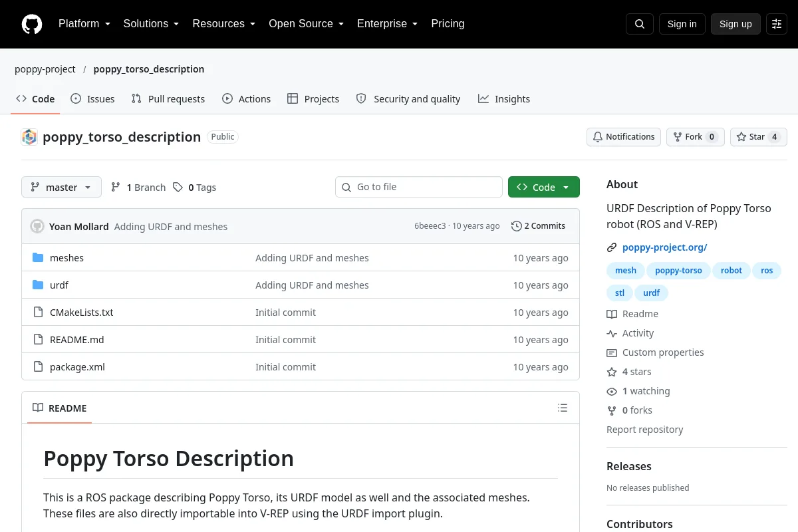Screen dimensions: 798x532
Task: Open the README outline list icon
Action: [x=563, y=408]
